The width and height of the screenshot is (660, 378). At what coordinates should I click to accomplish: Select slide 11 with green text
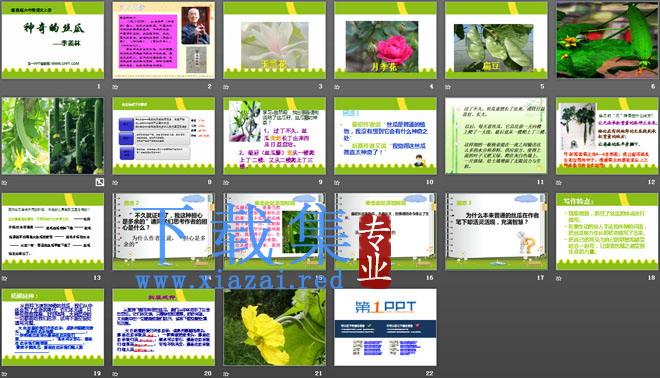tap(496, 136)
